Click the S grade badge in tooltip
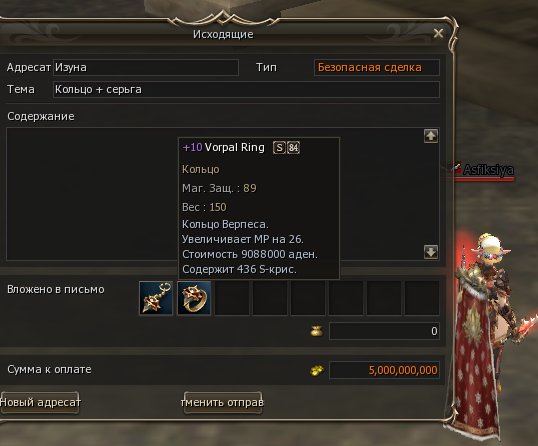The height and width of the screenshot is (446, 538). (x=279, y=148)
